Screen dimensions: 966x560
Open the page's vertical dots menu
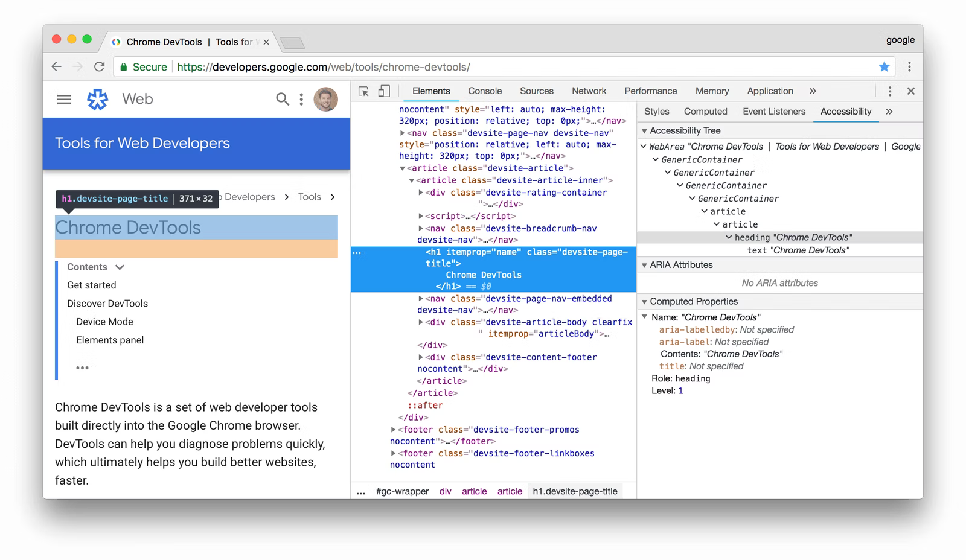pyautogui.click(x=301, y=99)
